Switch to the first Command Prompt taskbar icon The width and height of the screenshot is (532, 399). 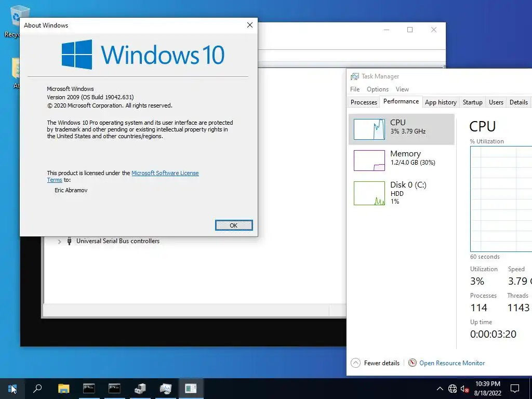coord(89,388)
